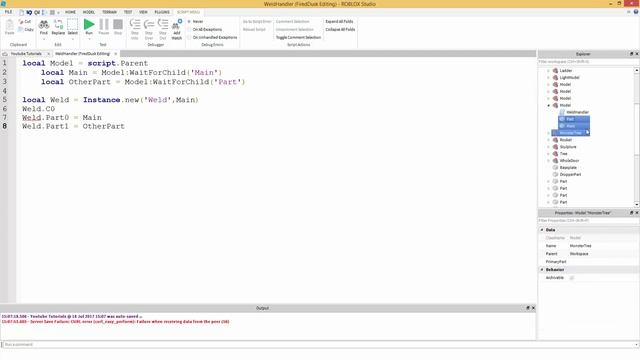Close the Youtube Tutorials tab

coord(48,53)
